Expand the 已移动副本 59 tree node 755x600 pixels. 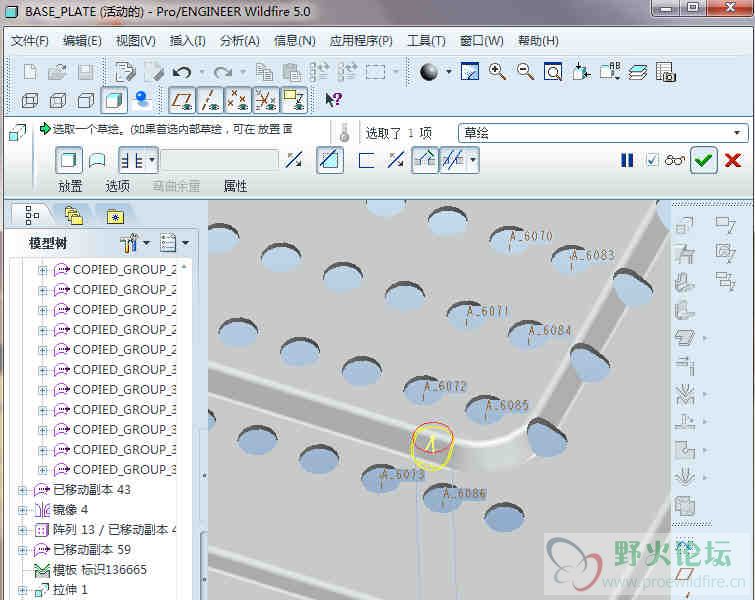(x=22, y=550)
